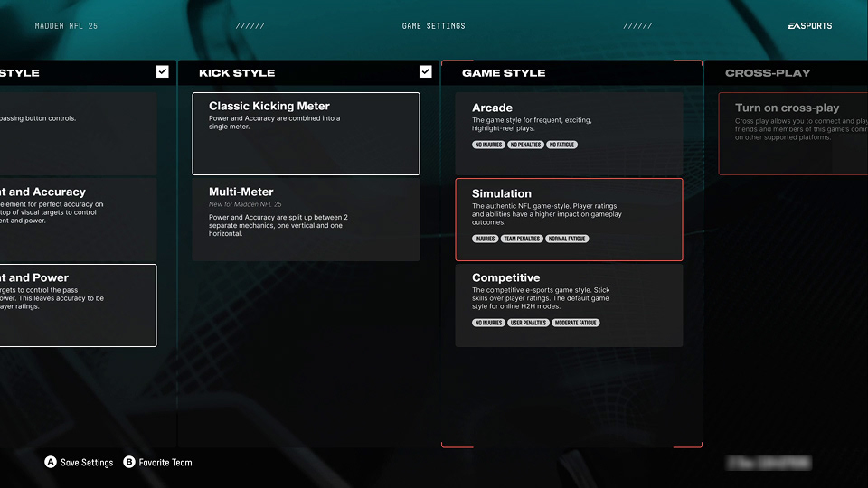
Task: Click the No Penalties tag under Arcade
Action: click(x=525, y=145)
